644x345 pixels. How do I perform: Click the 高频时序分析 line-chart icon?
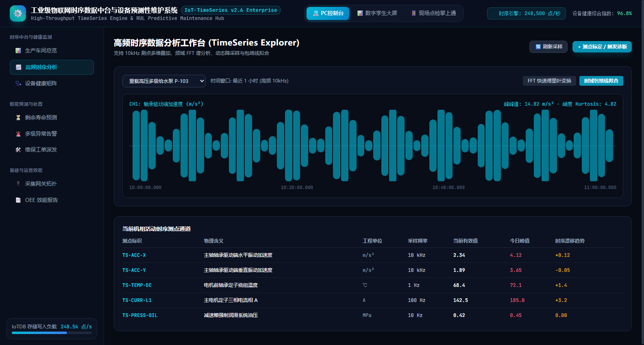tap(18, 67)
